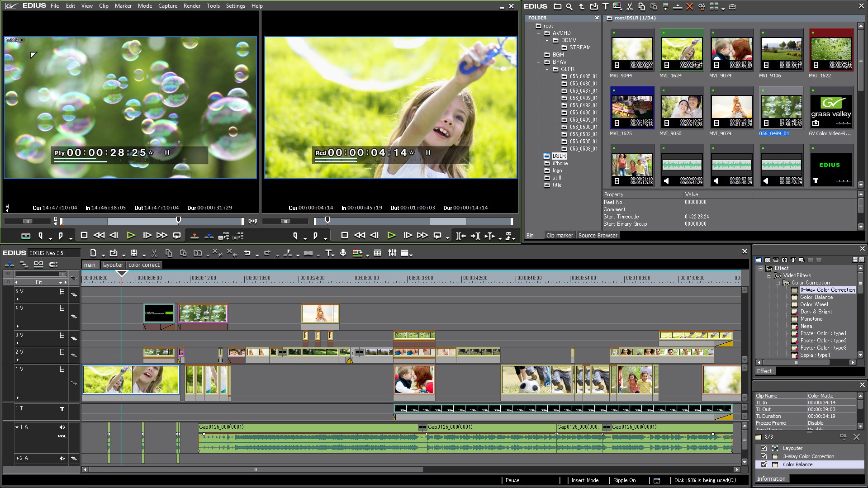This screenshot has width=868, height=488.
Task: Open the voice-over microphone tool
Action: (x=343, y=253)
